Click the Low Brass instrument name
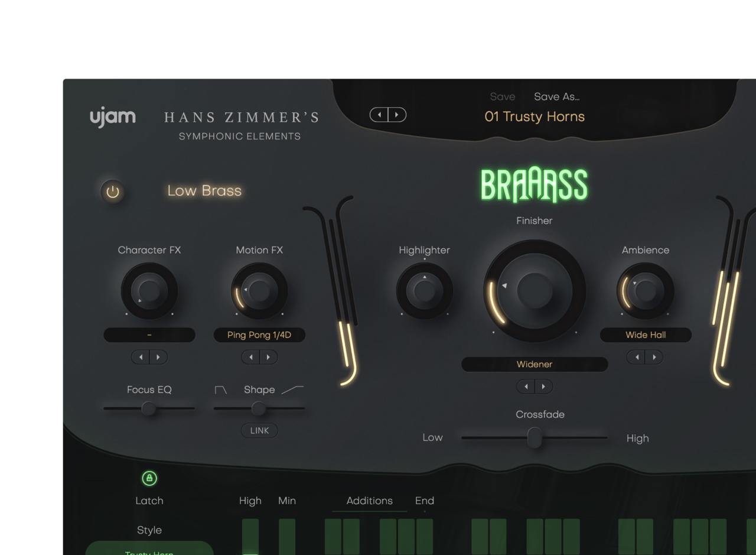The image size is (756, 555). tap(204, 191)
